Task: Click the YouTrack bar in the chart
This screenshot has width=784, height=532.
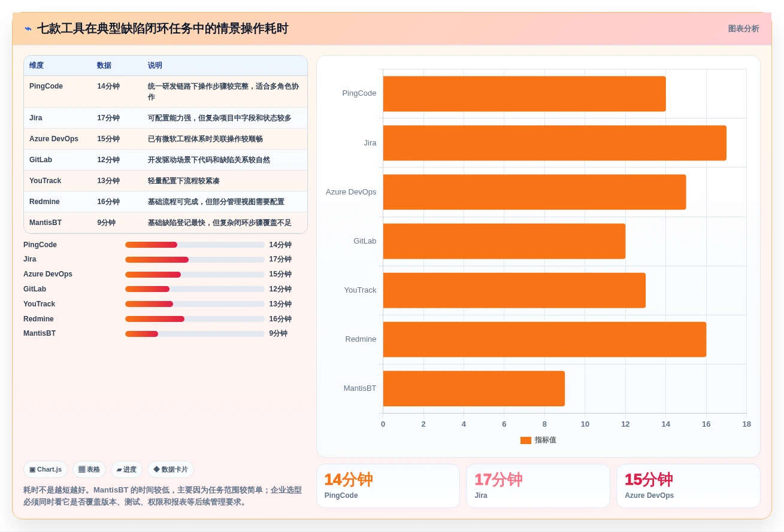Action: (514, 290)
